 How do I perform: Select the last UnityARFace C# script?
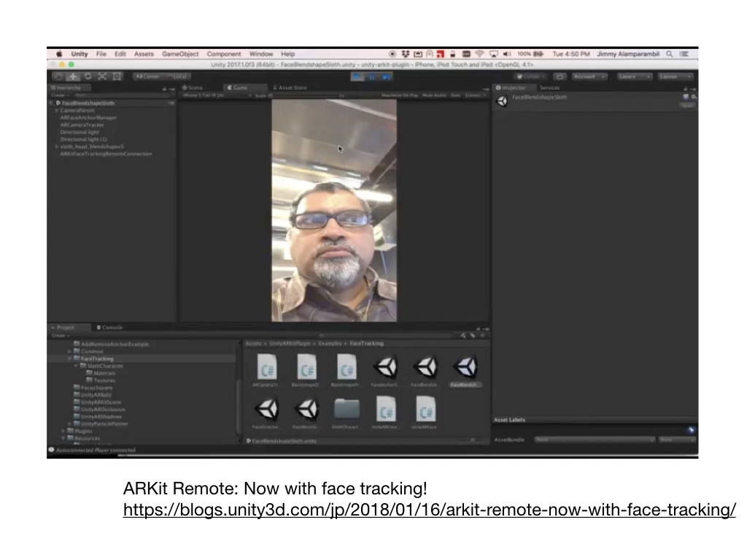[x=425, y=413]
